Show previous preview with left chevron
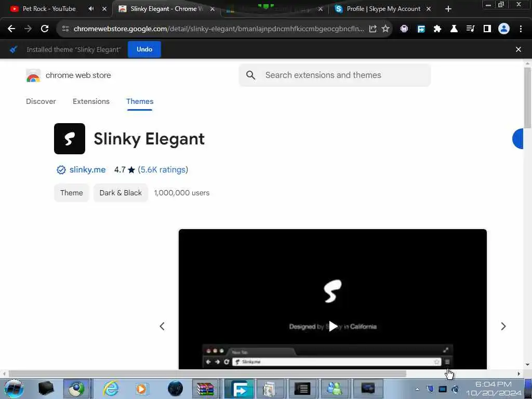Screen dimensions: 532x399 (162, 326)
